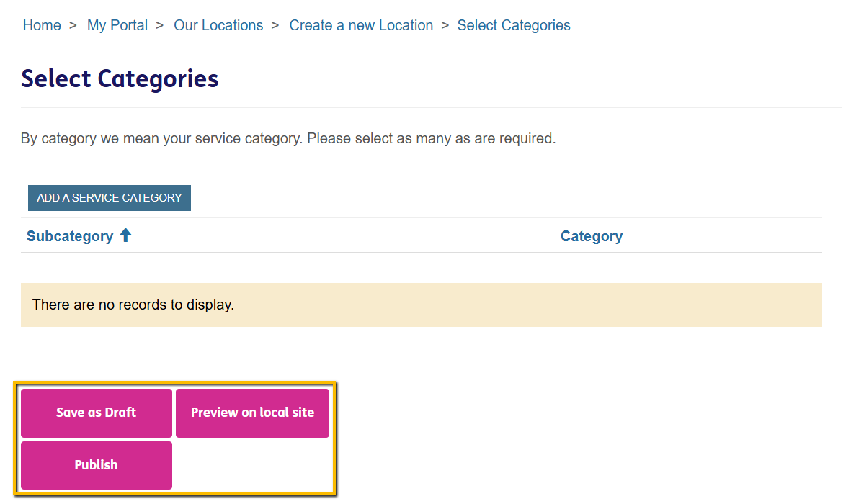Click the 'no records to display' banner
The width and height of the screenshot is (851, 504).
coord(421,305)
